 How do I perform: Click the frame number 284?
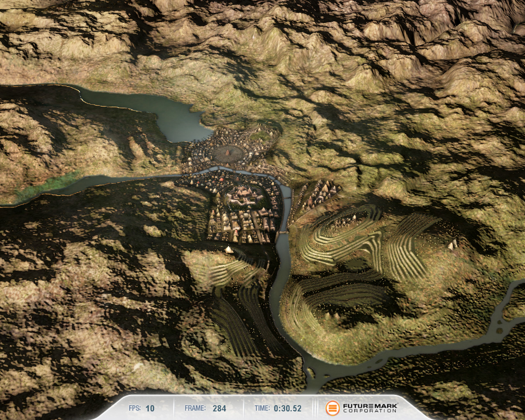[219, 409]
